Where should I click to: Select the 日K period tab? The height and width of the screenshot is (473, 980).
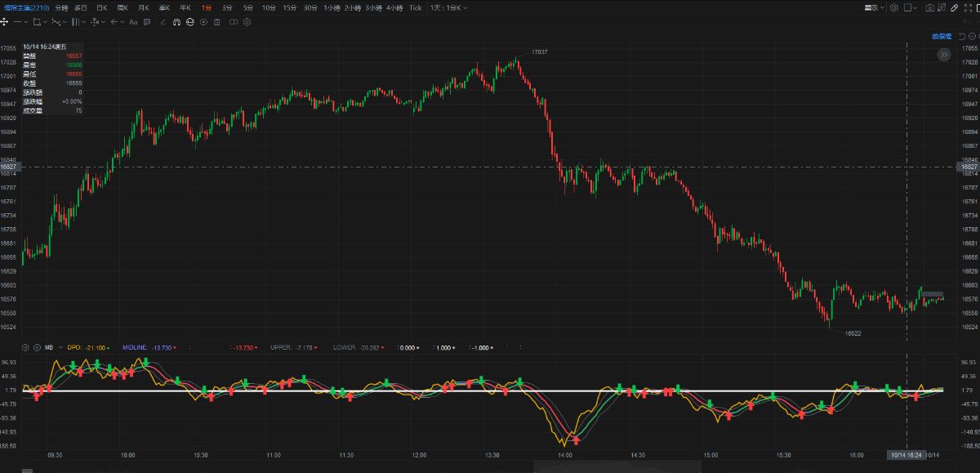(x=101, y=7)
